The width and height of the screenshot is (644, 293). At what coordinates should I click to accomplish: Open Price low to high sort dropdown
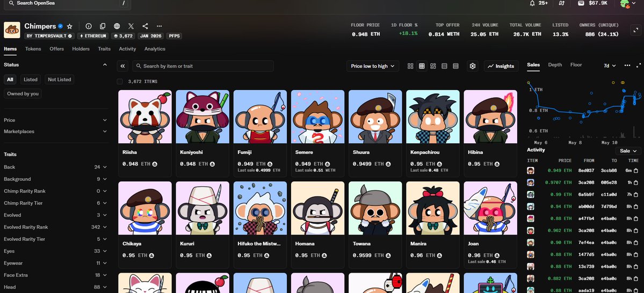[x=373, y=66]
